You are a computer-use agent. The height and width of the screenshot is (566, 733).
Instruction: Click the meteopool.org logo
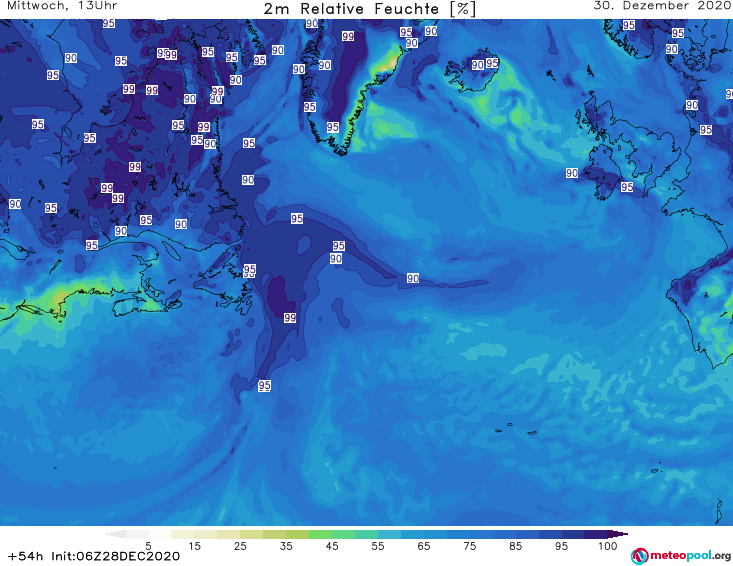click(x=681, y=556)
